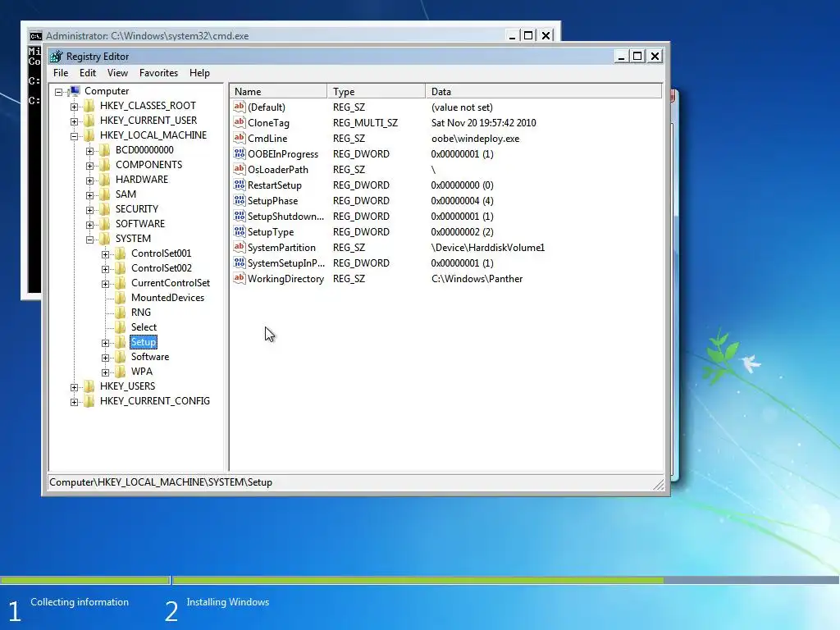Click the HKEY_CLASSES_ROOT folder icon
The image size is (840, 630).
pos(90,106)
